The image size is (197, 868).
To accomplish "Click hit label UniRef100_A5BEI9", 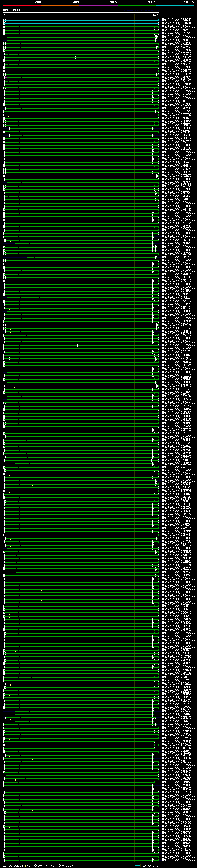I will coord(177,139).
